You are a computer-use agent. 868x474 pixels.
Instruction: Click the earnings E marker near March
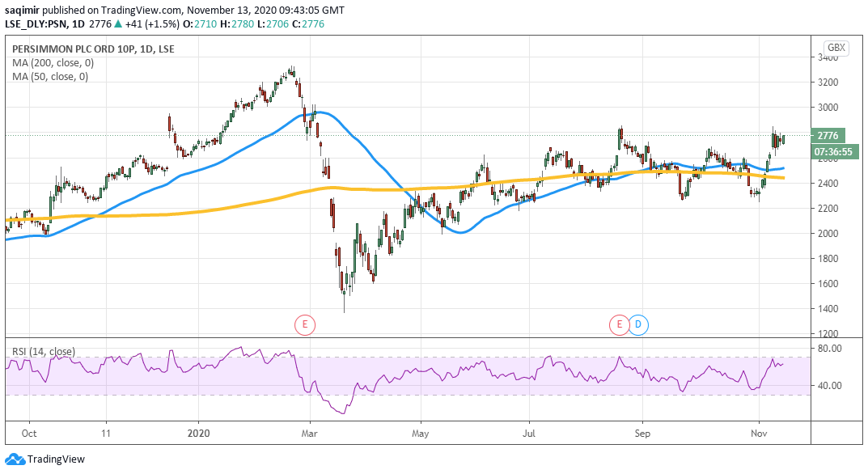[x=303, y=325]
